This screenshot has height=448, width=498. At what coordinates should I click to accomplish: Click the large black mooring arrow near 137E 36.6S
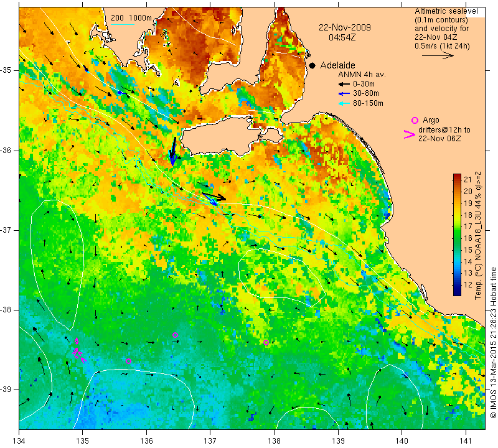point(214,196)
